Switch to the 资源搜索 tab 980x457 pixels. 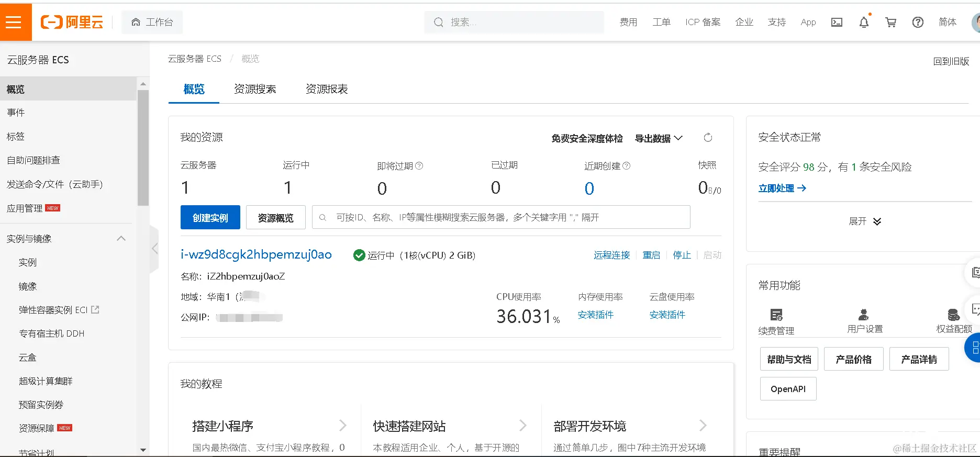tap(255, 89)
